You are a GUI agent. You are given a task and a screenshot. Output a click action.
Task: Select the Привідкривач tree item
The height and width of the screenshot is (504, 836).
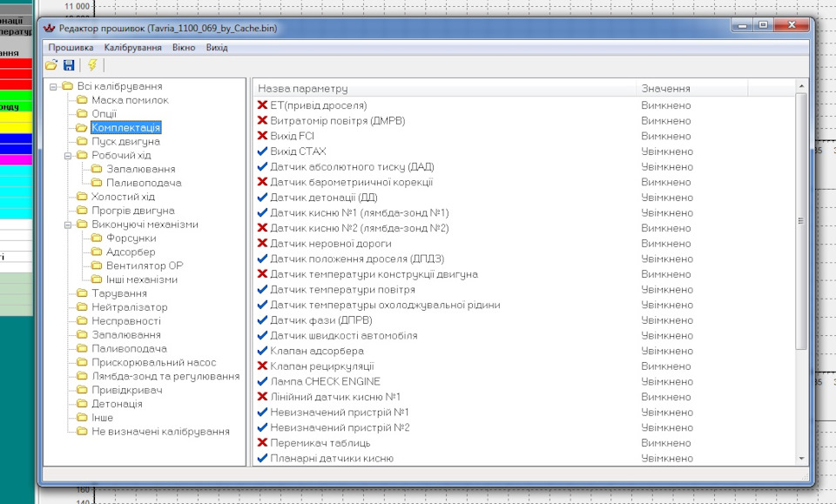coord(127,390)
